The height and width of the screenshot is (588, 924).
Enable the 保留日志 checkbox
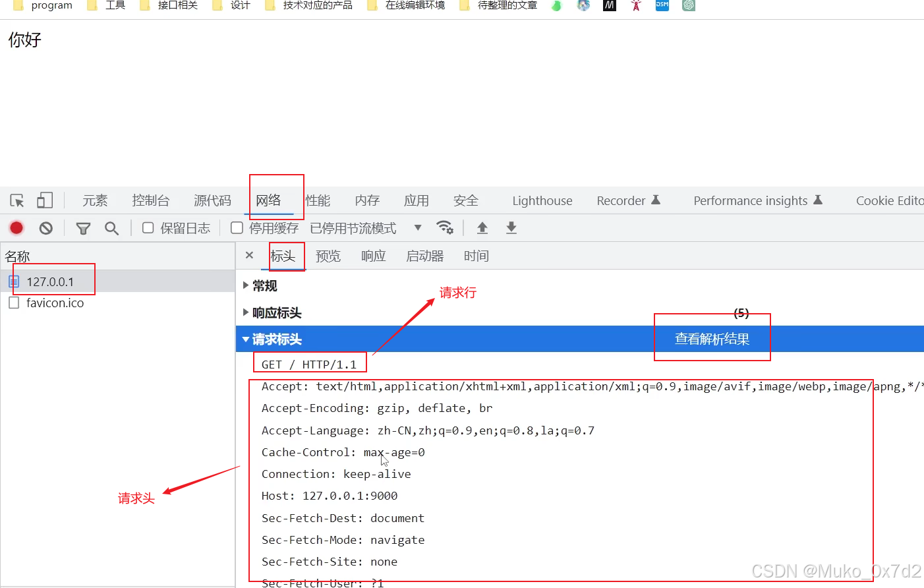coord(148,228)
